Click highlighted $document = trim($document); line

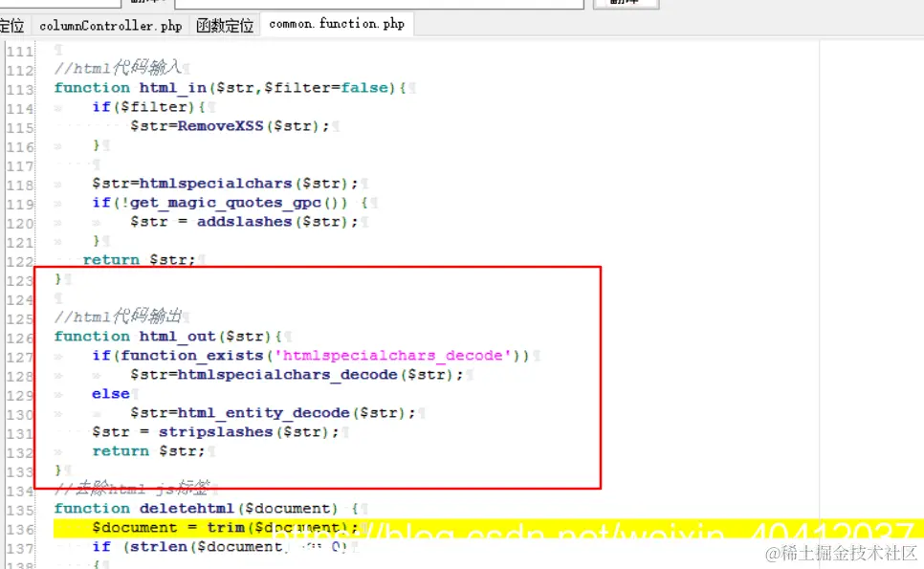point(225,528)
